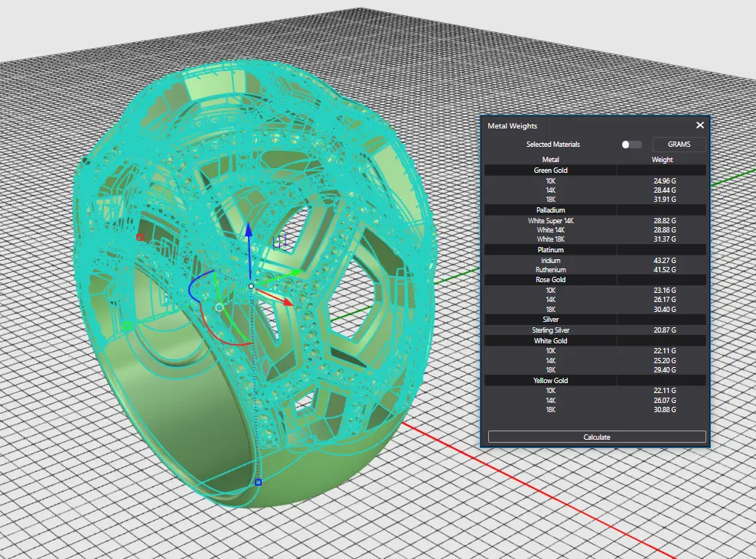Screen dimensions: 756x559
Task: Click the red square scale handle
Action: (139, 237)
